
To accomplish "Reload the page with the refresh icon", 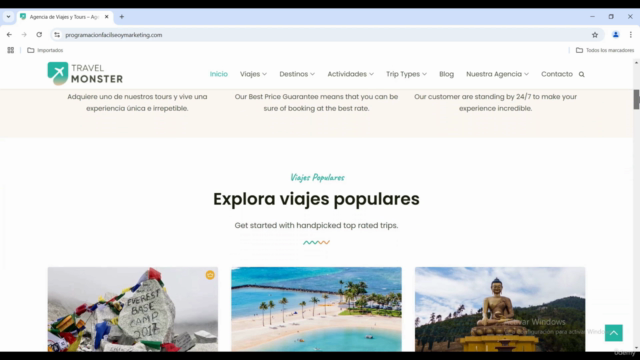I will pos(39,35).
